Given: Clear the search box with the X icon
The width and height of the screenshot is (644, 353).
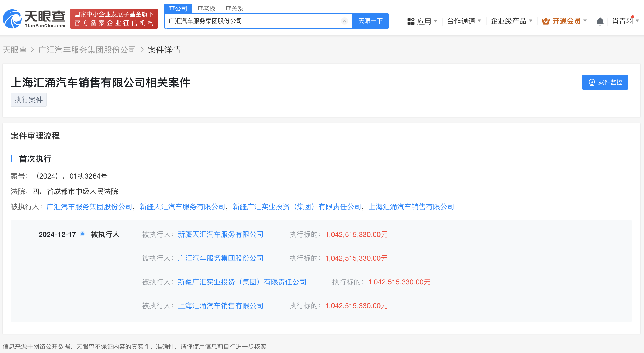Looking at the screenshot, I should coord(344,21).
